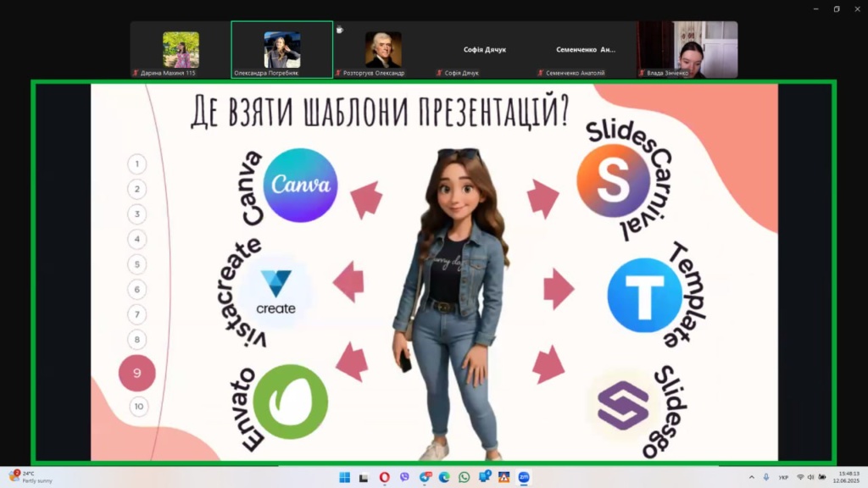Click Влада Зінченко's video thumbnail

(x=687, y=50)
